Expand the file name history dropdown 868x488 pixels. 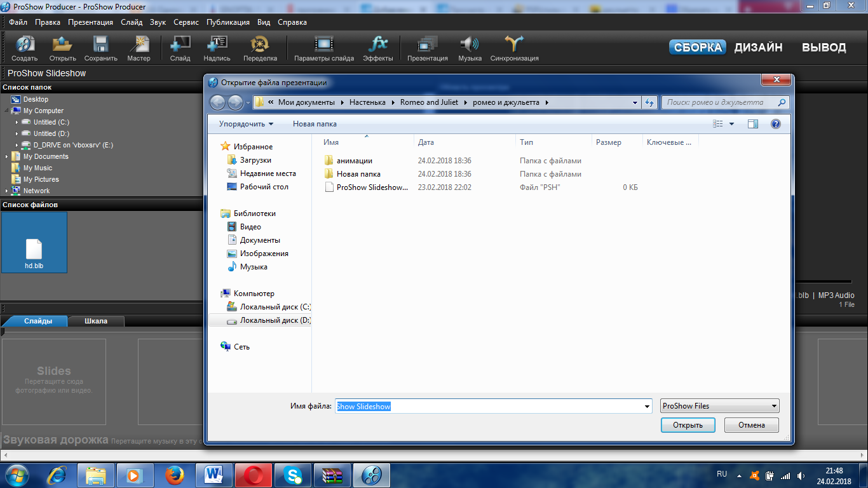tap(647, 407)
